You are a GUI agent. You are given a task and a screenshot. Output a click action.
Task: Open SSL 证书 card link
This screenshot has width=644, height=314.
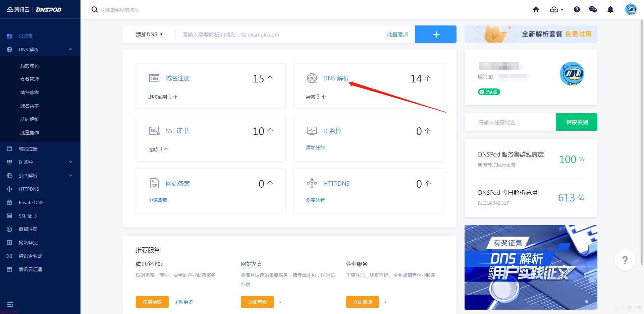tap(177, 131)
